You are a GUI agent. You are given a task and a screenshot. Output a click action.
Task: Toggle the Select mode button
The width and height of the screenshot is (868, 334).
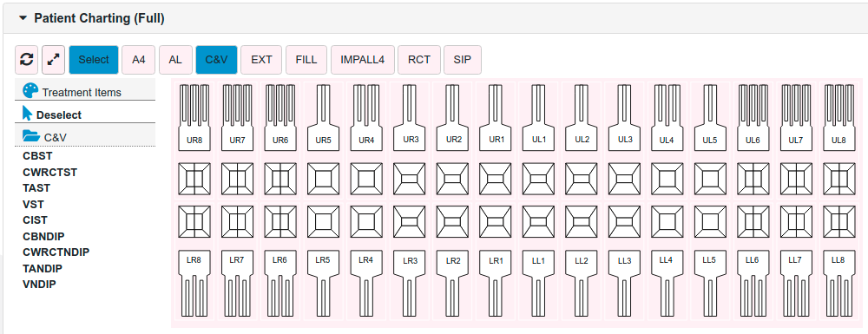pos(94,60)
